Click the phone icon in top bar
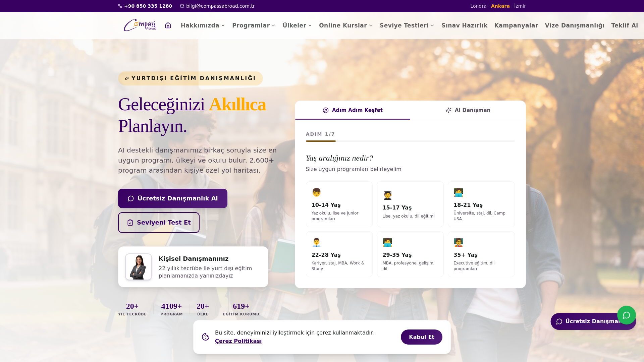The width and height of the screenshot is (644, 362). (x=120, y=6)
